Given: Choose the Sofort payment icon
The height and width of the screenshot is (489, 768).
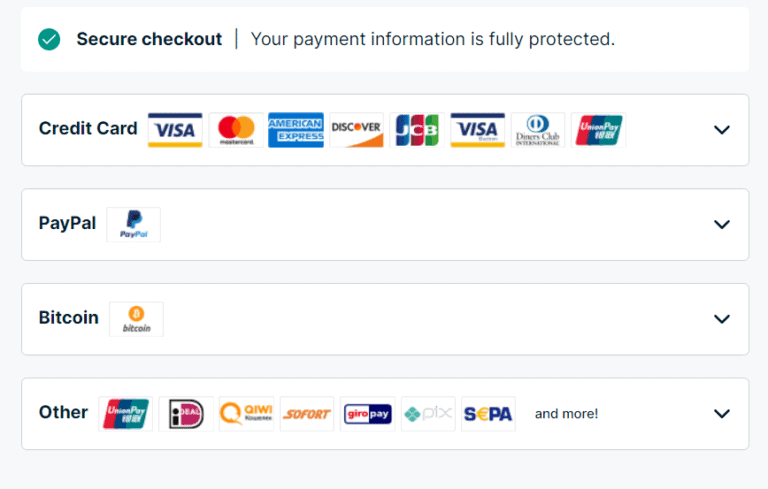Looking at the screenshot, I should pos(307,413).
